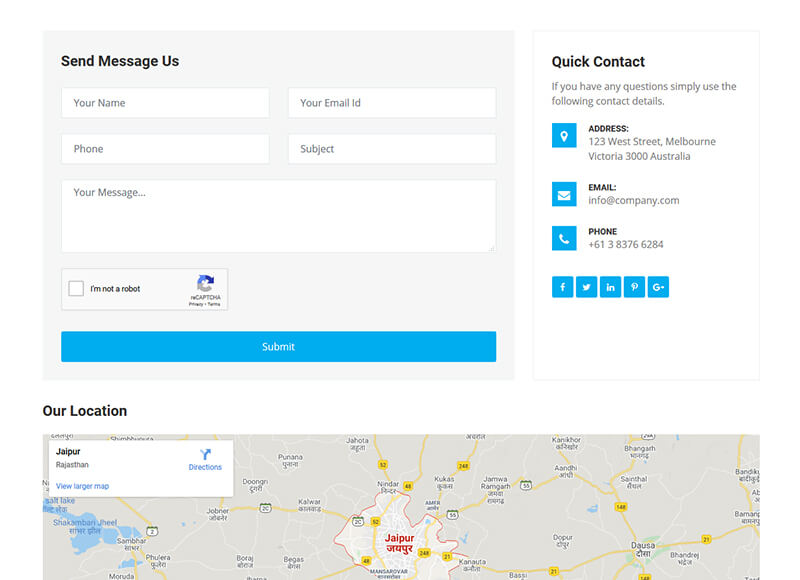
Task: Click inside the Your Message textarea
Action: [278, 216]
